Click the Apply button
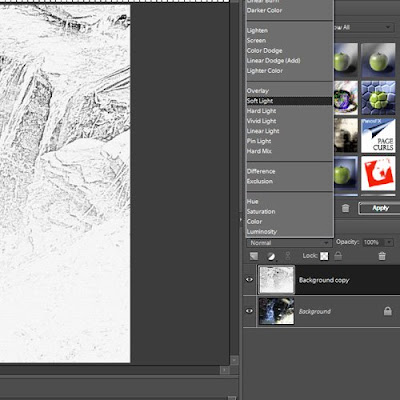Image resolution: width=400 pixels, height=400 pixels. tap(380, 208)
